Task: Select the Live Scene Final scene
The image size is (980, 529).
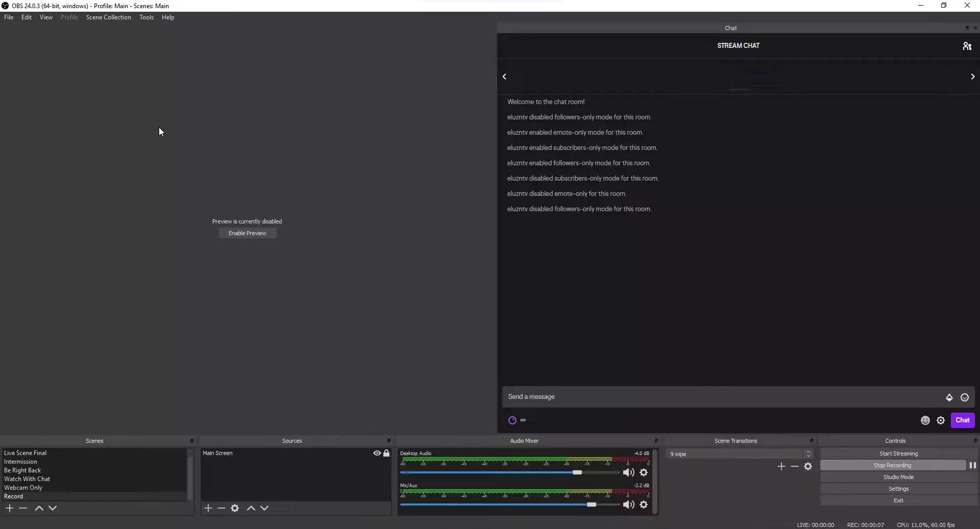Action: coord(95,453)
